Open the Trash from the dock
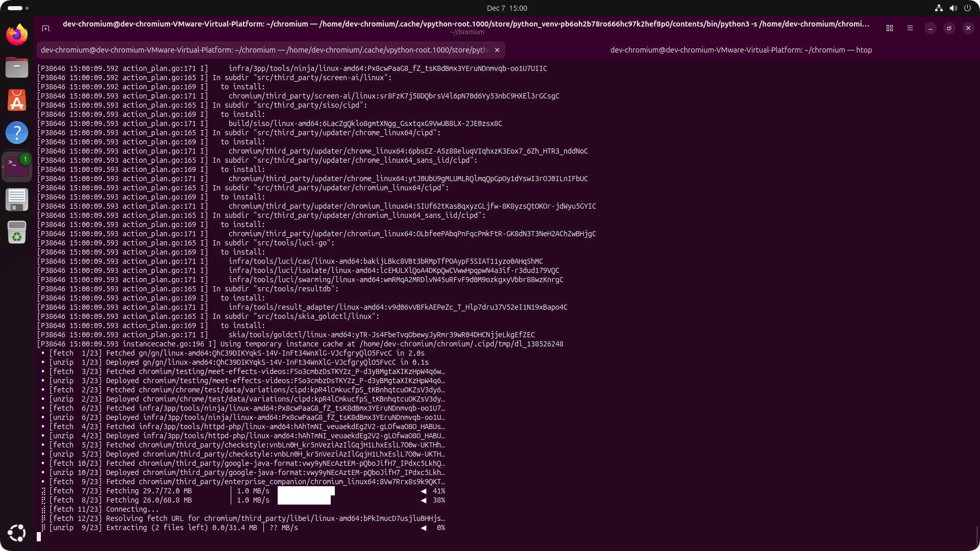 (x=17, y=233)
